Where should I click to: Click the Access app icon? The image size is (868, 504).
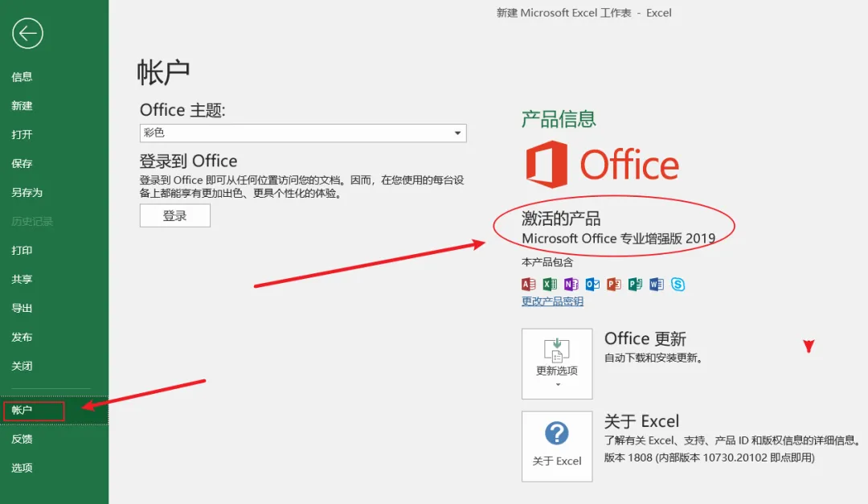(529, 284)
